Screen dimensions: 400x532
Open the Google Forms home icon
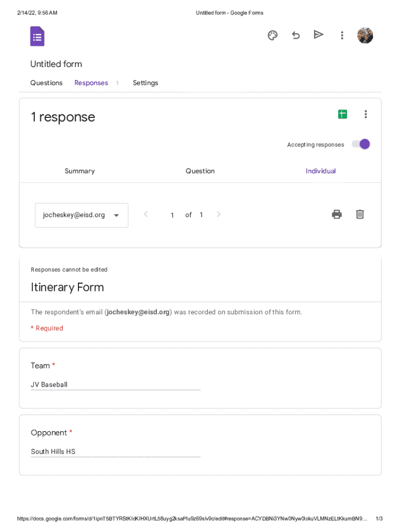pyautogui.click(x=37, y=36)
